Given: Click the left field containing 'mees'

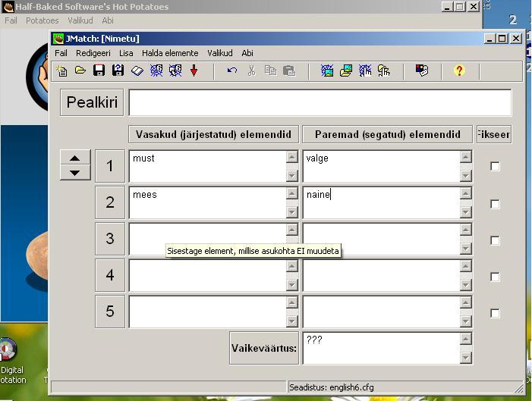Looking at the screenshot, I should (208, 202).
